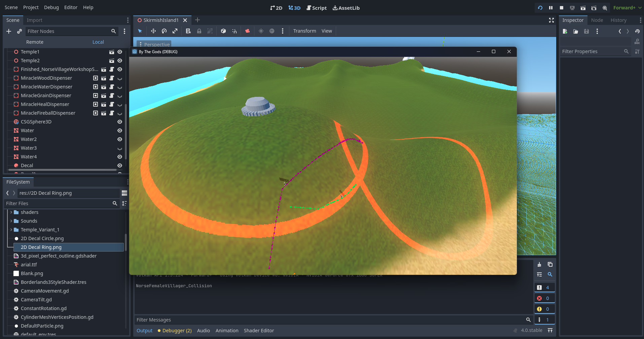
Task: Toggle the preview environment globe icon
Action: (272, 31)
